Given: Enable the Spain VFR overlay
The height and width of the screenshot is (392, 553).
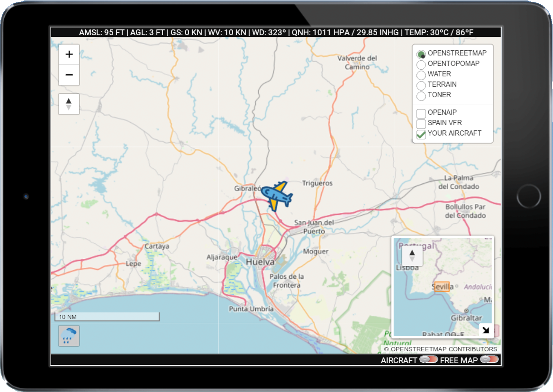Looking at the screenshot, I should [x=421, y=124].
